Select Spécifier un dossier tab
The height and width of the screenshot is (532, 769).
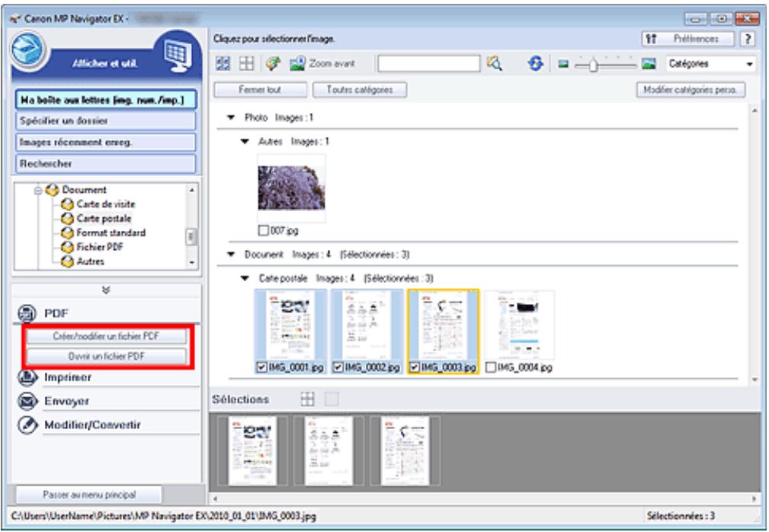(106, 121)
